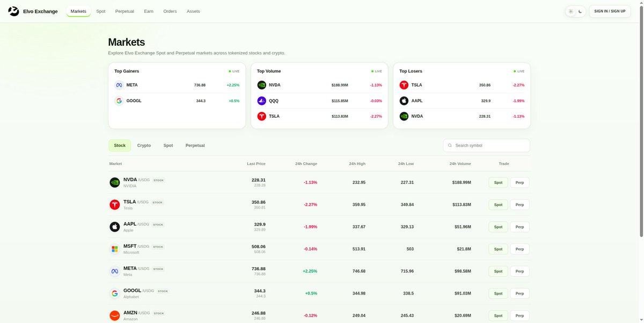Click GOOGL icon in Top Gainers

[119, 101]
